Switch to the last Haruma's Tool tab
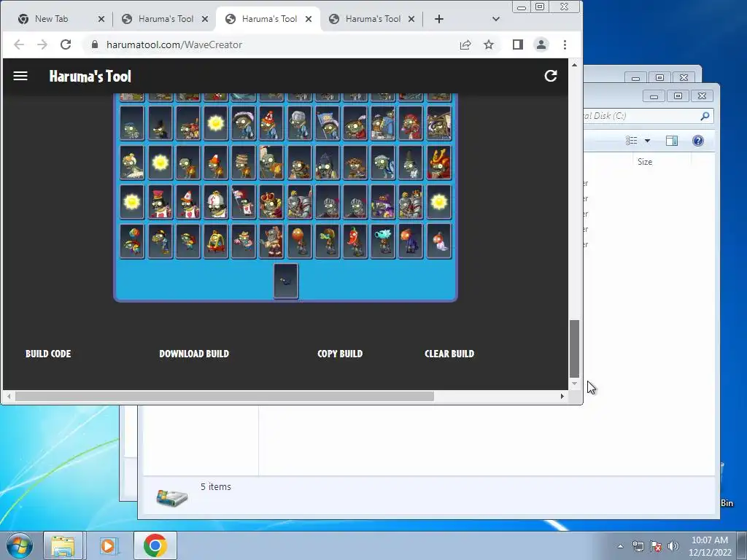 click(x=371, y=19)
